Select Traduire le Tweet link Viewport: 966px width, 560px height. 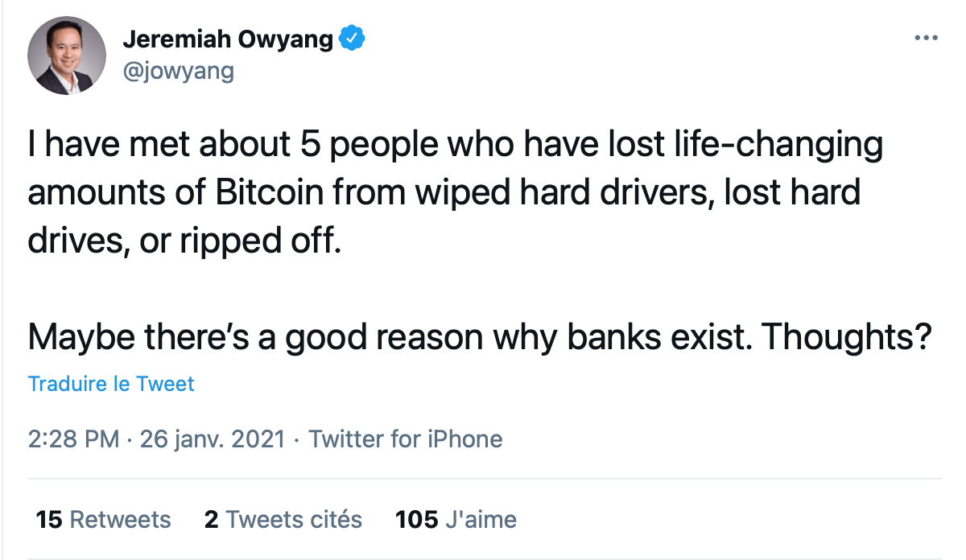[x=111, y=384]
